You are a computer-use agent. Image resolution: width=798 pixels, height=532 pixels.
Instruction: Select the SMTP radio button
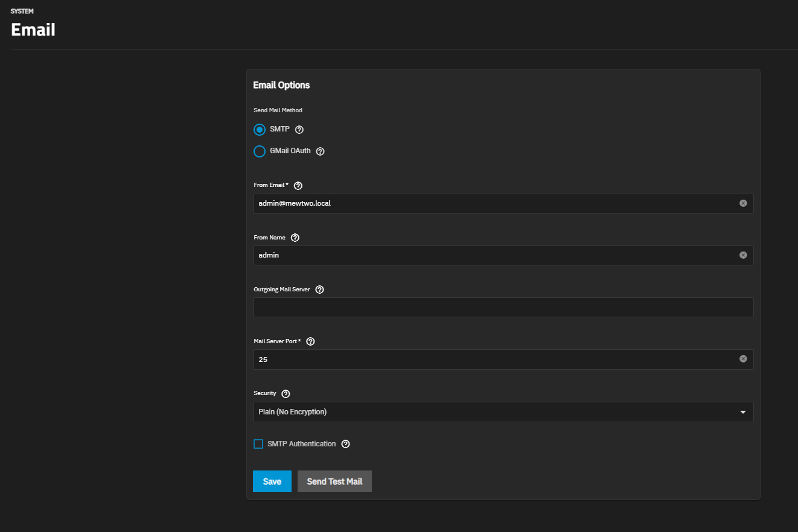[x=260, y=130]
